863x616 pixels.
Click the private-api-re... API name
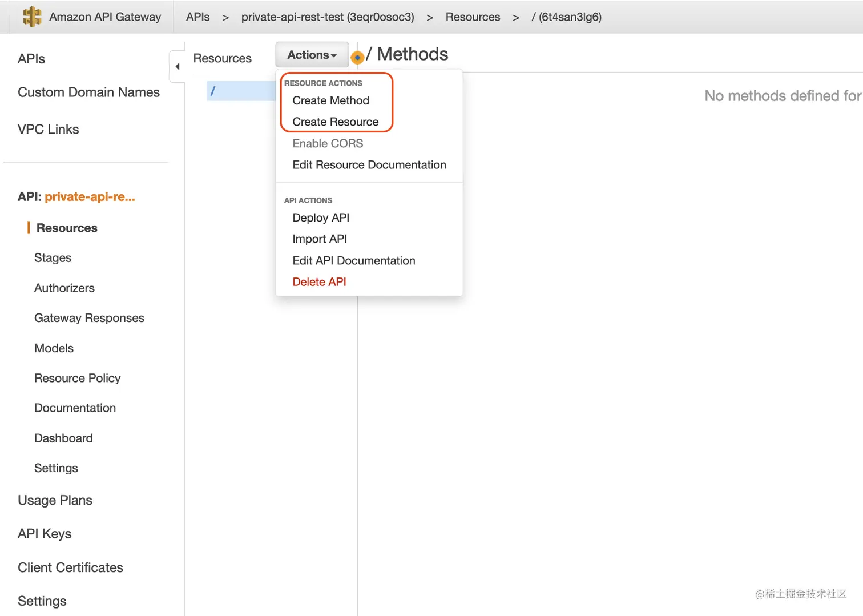click(x=90, y=196)
